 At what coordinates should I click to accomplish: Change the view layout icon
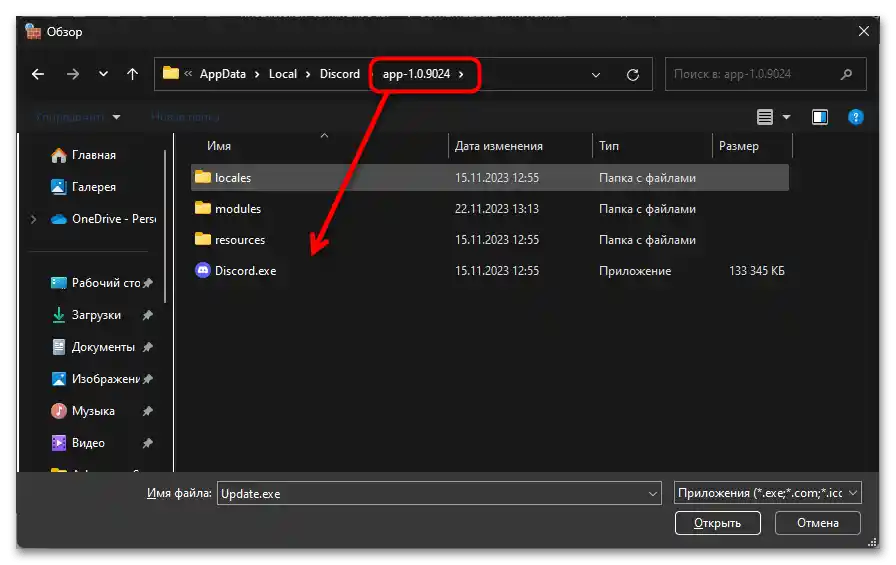tap(765, 117)
